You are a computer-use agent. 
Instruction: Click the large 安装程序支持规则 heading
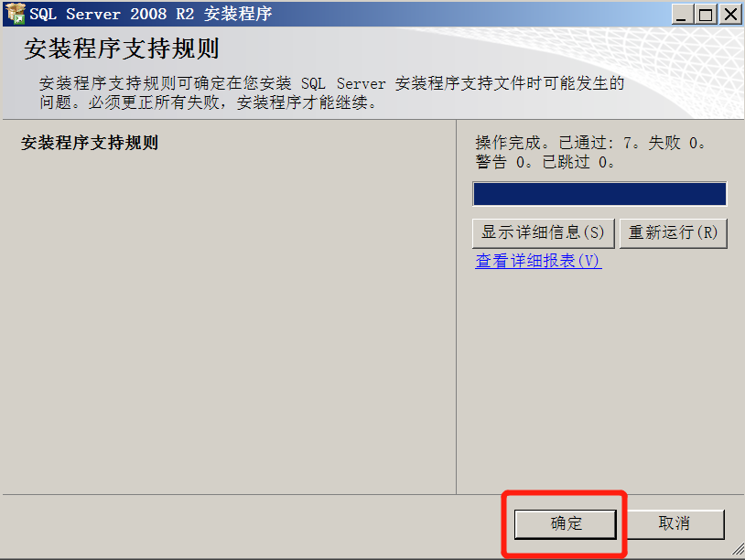[x=122, y=48]
